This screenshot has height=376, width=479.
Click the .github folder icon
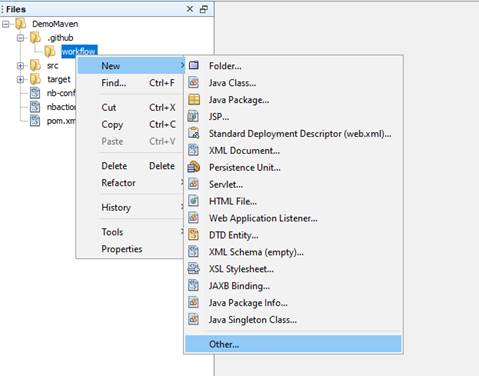click(36, 38)
